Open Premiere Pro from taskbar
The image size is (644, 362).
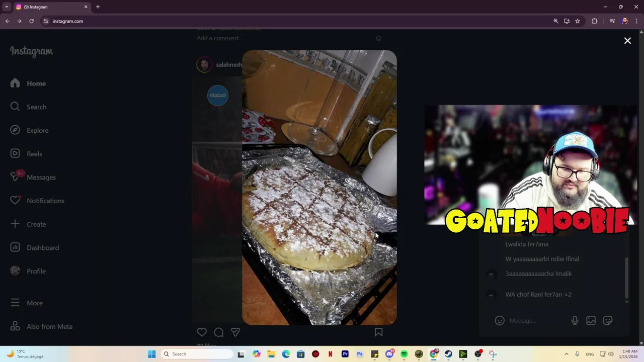point(345,354)
